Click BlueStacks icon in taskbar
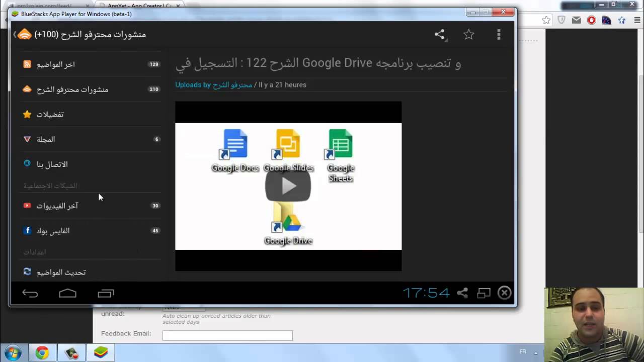 pos(101,353)
